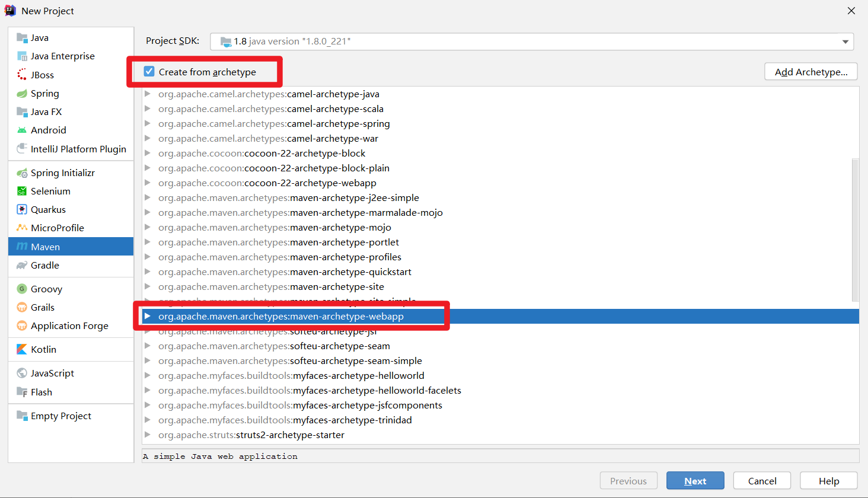
Task: Click the Empty Project icon
Action: pyautogui.click(x=22, y=416)
